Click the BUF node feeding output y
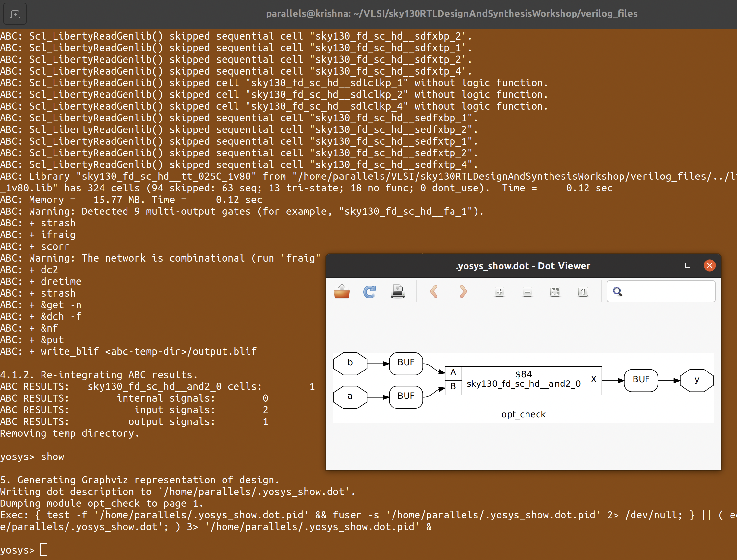This screenshot has width=737, height=560. pos(641,380)
